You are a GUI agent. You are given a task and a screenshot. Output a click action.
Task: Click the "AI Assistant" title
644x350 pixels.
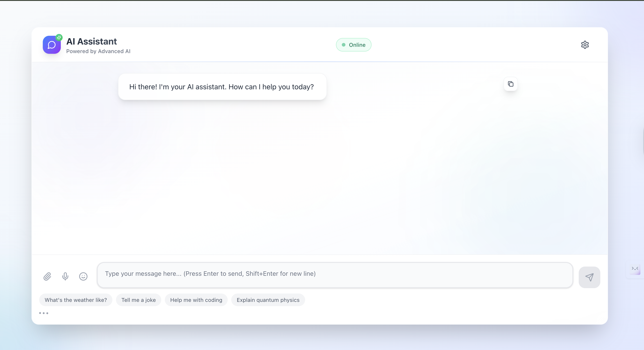pos(91,41)
